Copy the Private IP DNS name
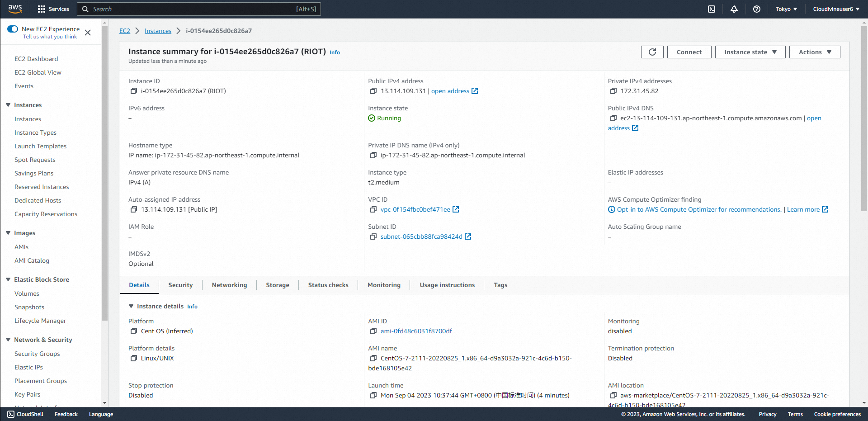868x421 pixels. (373, 155)
